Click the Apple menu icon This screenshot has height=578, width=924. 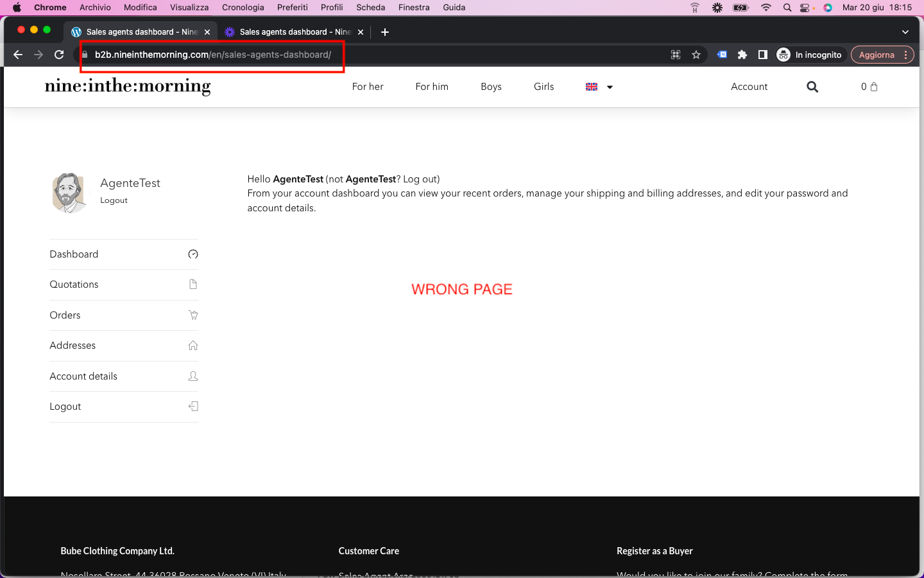pos(17,8)
